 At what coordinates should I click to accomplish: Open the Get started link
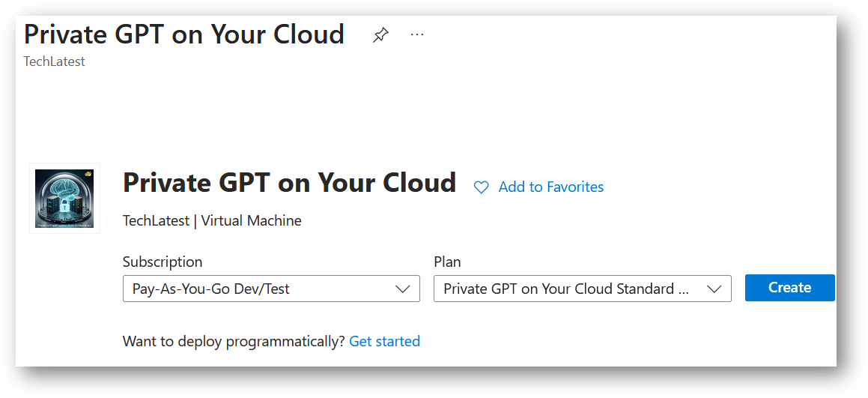point(384,342)
